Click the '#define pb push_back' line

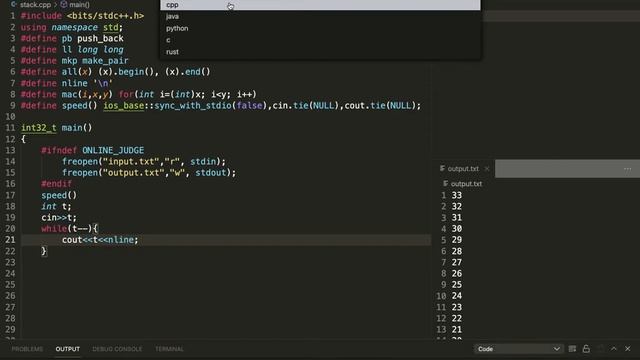(72, 38)
